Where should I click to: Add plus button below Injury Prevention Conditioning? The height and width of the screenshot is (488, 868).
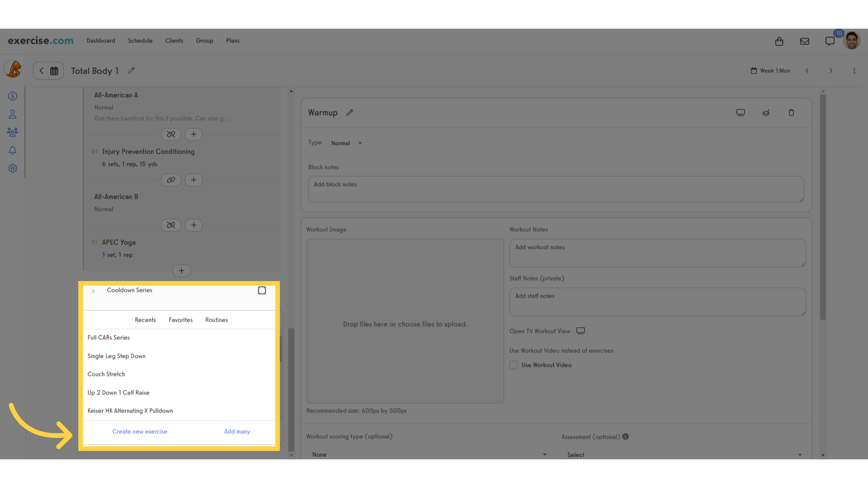click(193, 180)
